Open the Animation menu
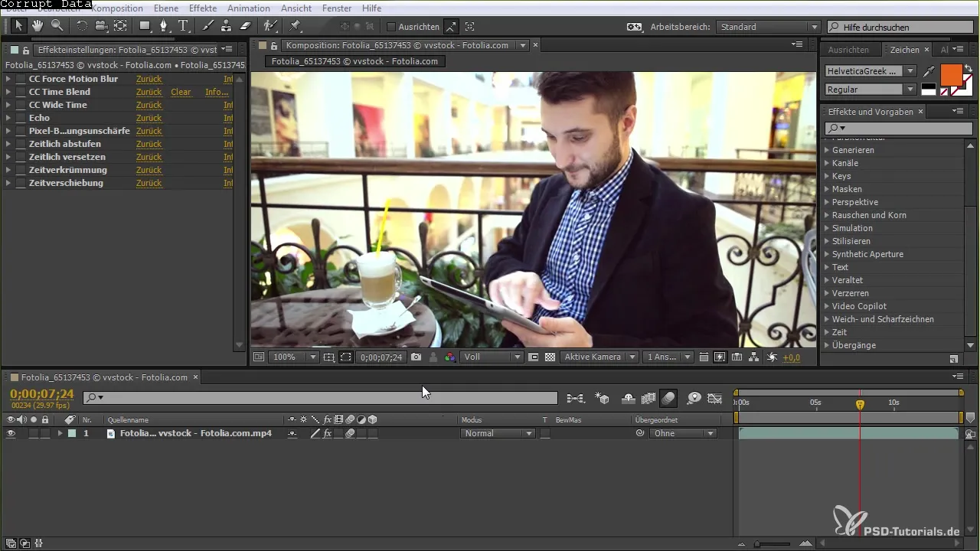Screen dimensions: 980x551 point(249,8)
